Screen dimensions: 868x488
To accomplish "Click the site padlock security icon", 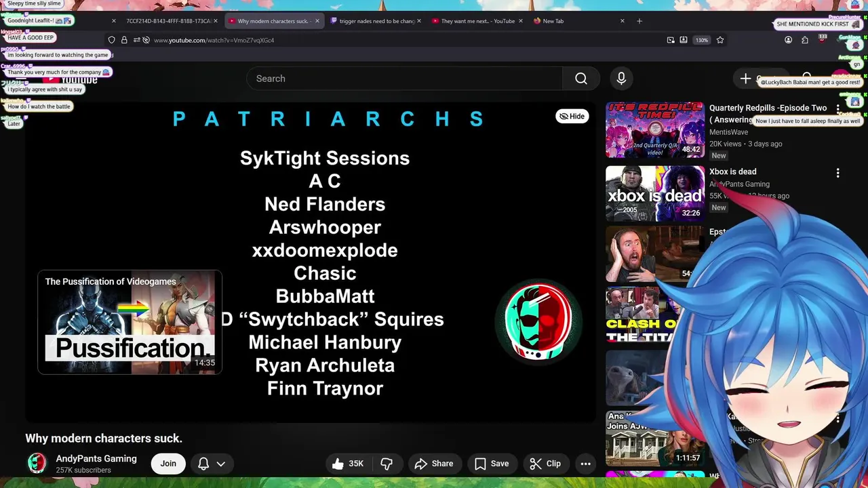I will tap(124, 40).
